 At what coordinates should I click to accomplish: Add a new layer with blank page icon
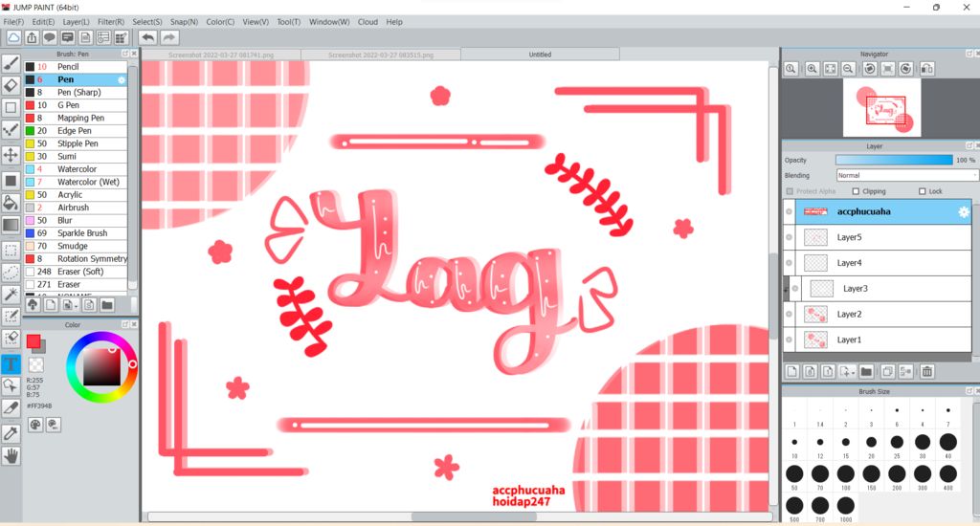click(792, 372)
